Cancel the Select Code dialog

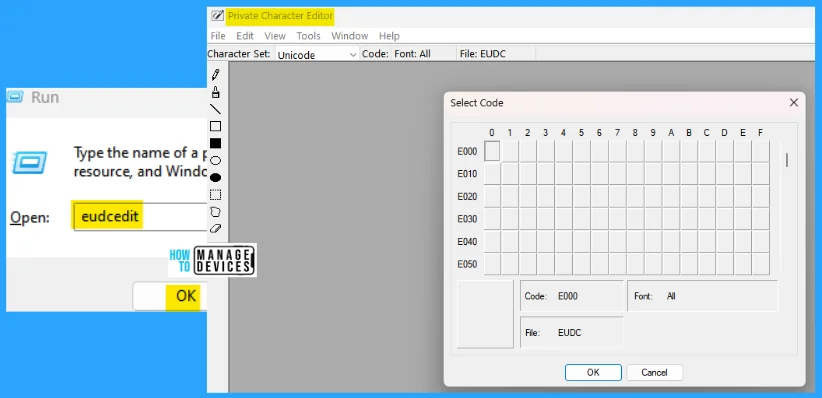[654, 372]
